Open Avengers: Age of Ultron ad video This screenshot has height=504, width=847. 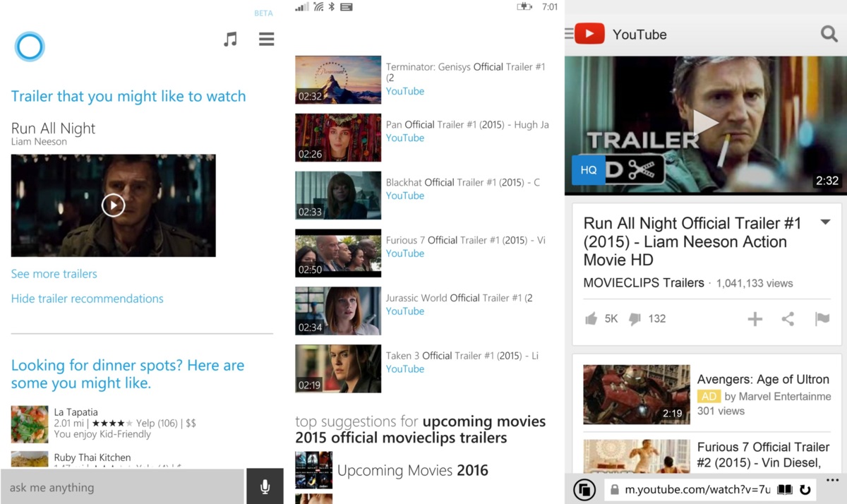707,395
